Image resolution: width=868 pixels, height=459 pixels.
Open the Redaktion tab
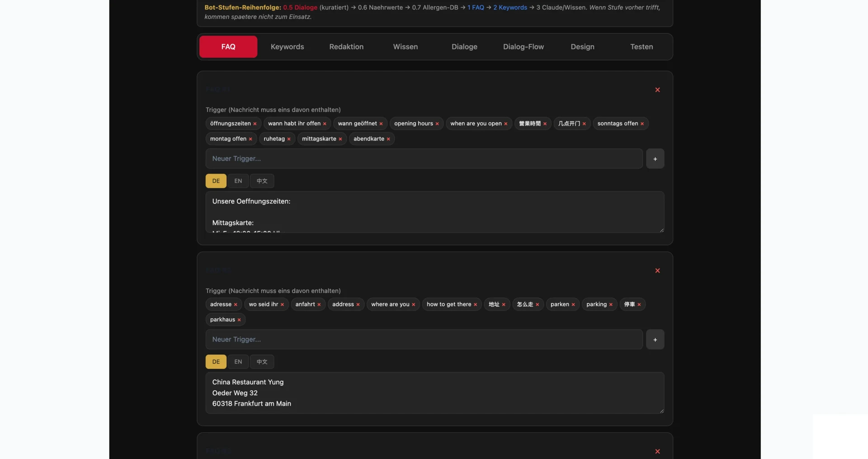coord(346,47)
